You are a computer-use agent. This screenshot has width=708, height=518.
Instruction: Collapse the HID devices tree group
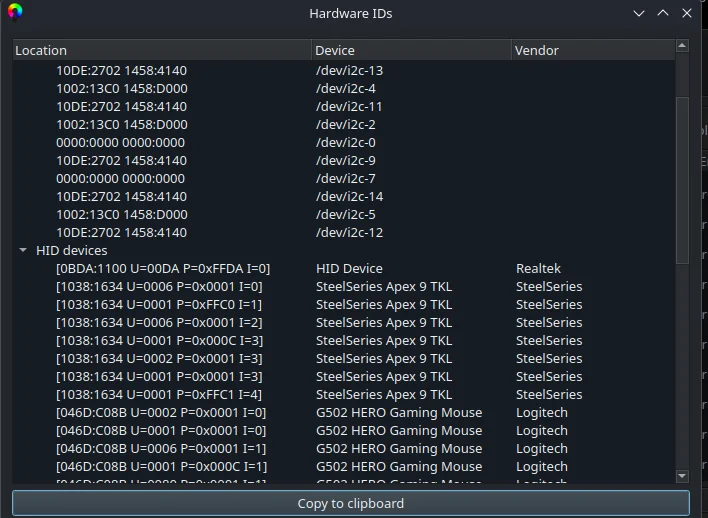(23, 250)
